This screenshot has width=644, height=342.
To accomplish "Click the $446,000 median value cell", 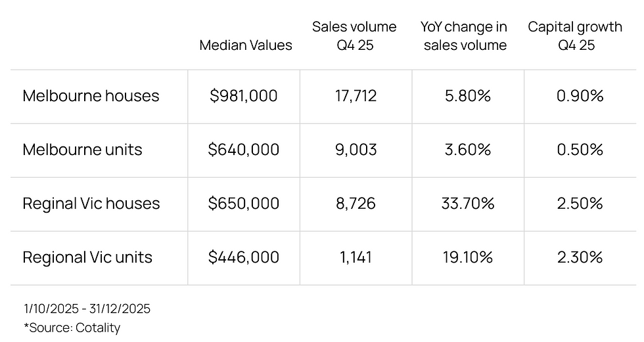I will (x=244, y=257).
